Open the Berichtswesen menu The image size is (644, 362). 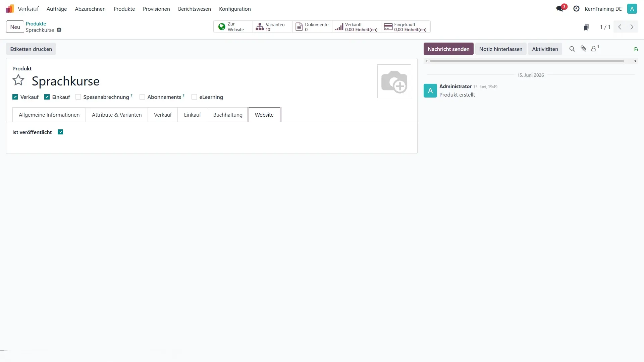coord(195,9)
